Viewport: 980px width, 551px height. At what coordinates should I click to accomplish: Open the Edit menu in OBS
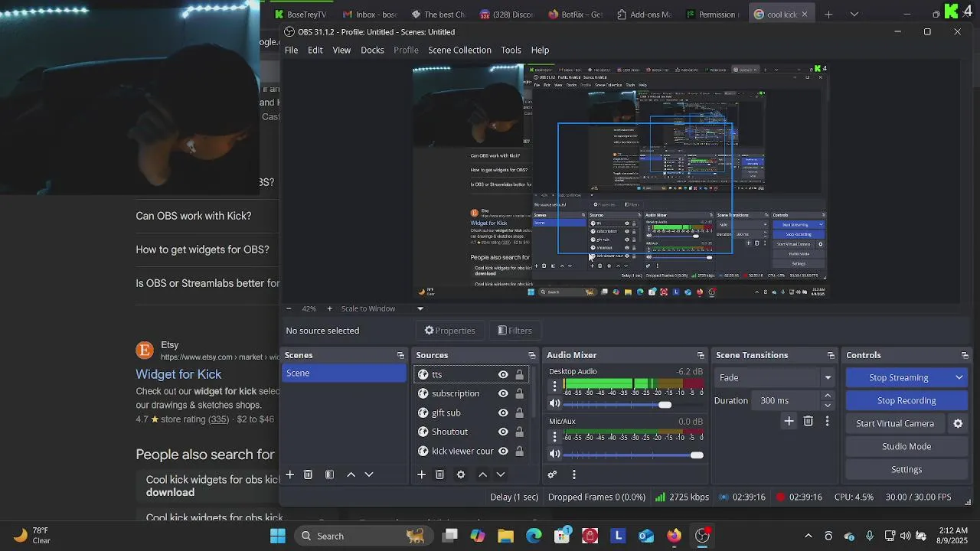(315, 50)
